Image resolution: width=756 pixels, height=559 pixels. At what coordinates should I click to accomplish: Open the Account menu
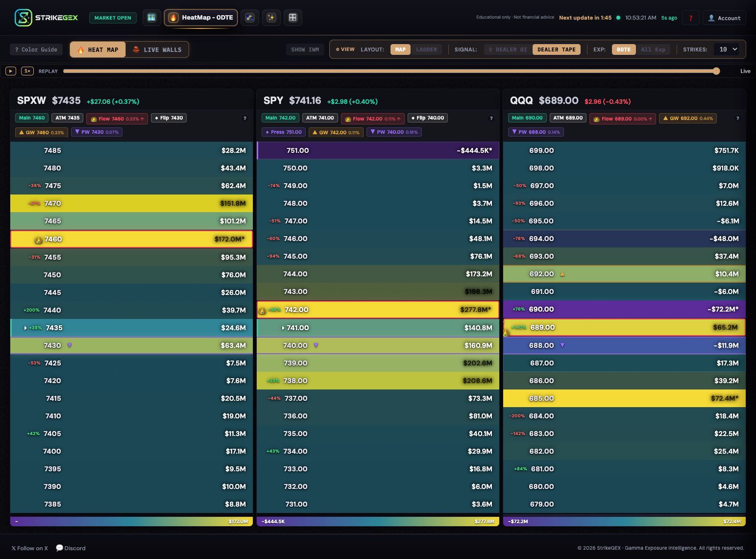(x=724, y=18)
